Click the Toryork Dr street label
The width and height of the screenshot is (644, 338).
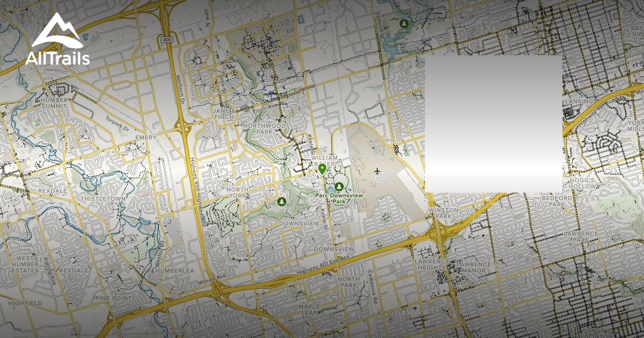(118, 123)
